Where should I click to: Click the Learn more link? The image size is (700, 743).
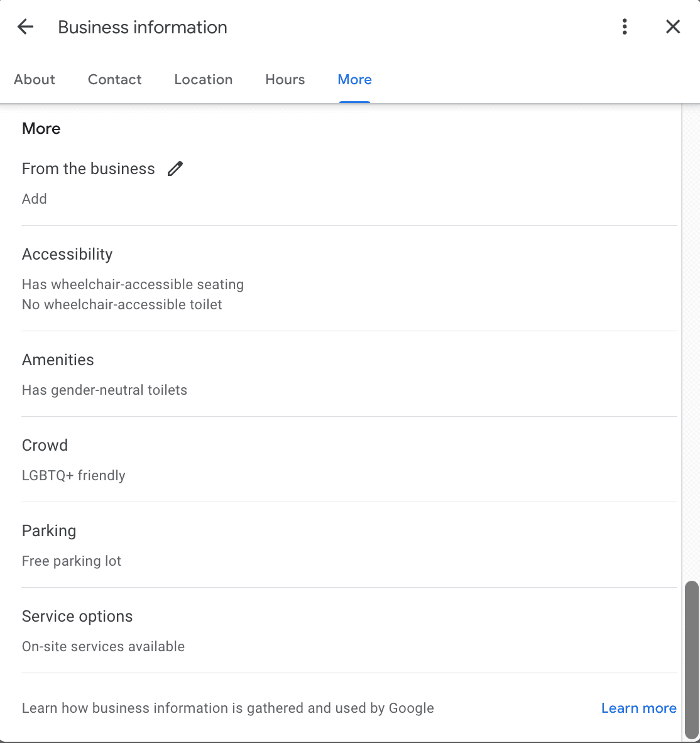coord(638,708)
